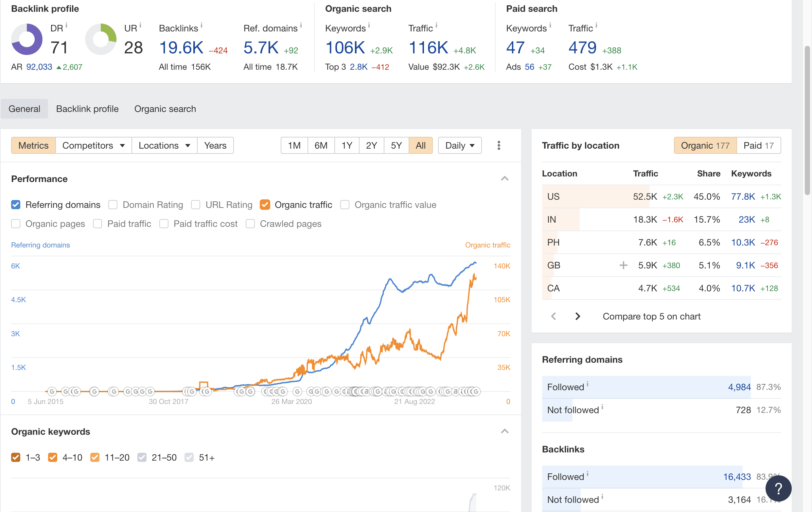
Task: Open the help question mark button
Action: coord(778,488)
